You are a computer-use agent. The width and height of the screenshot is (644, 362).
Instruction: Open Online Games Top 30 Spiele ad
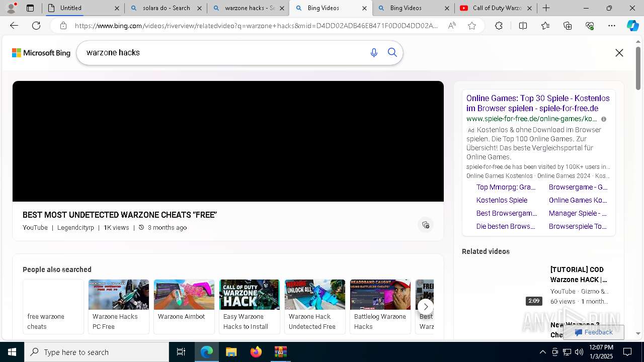[538, 103]
